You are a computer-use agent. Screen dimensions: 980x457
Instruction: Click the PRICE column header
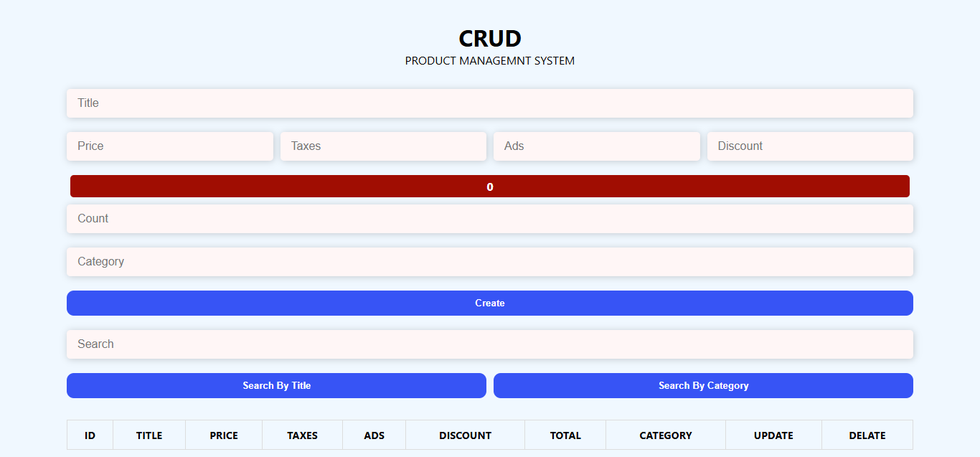coord(223,435)
